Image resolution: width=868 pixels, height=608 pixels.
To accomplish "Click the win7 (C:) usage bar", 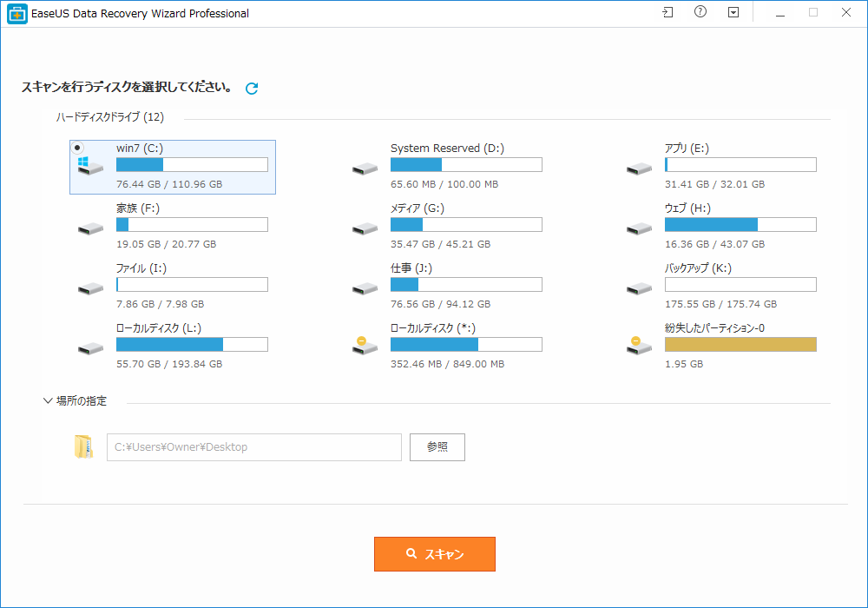I will 192,164.
